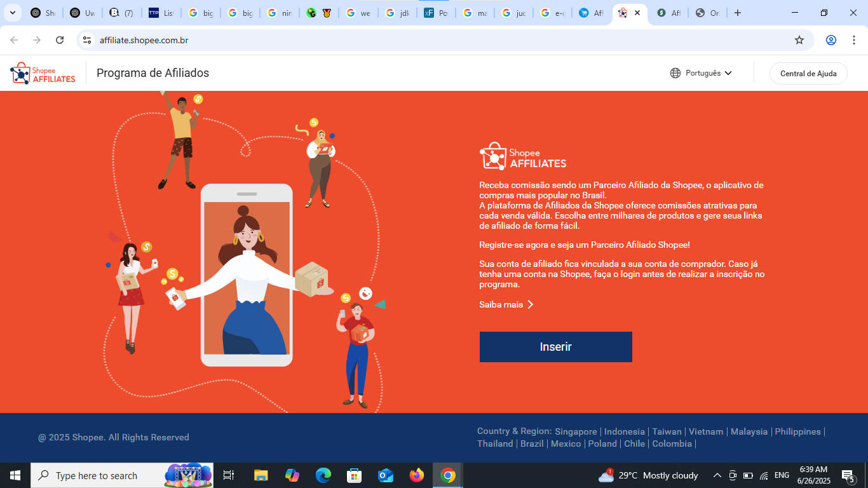Click the ENG input language indicator
868x488 pixels.
point(782,475)
